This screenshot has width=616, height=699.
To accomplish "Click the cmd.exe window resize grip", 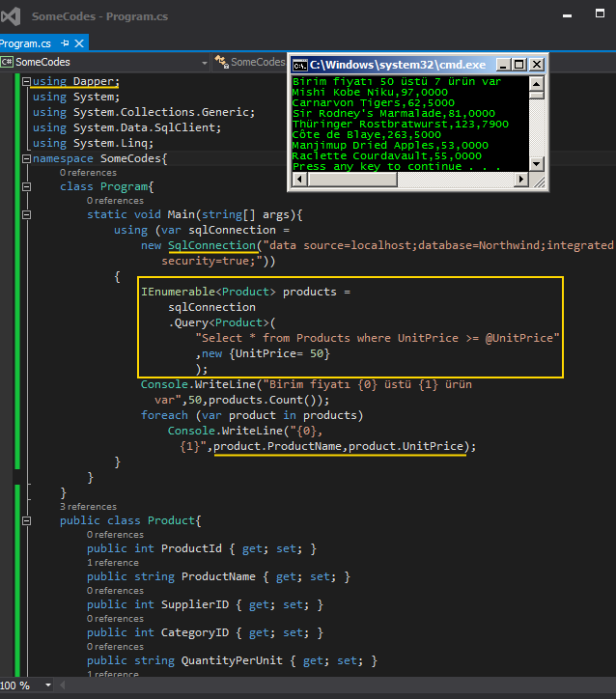I will [x=538, y=181].
